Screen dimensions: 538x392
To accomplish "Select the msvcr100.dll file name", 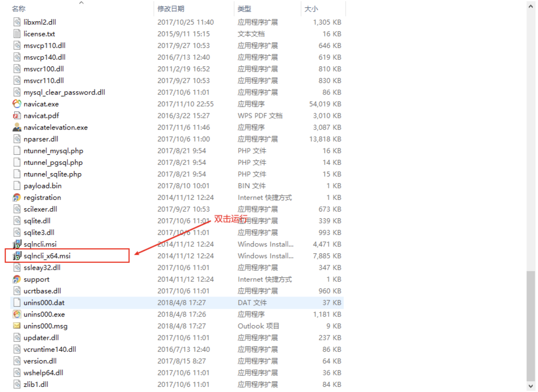I will click(44, 69).
